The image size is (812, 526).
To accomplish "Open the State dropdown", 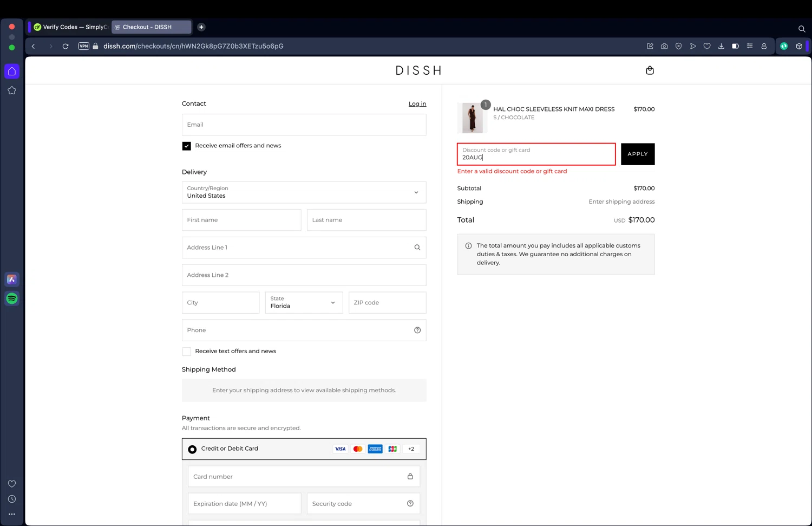I will click(304, 303).
